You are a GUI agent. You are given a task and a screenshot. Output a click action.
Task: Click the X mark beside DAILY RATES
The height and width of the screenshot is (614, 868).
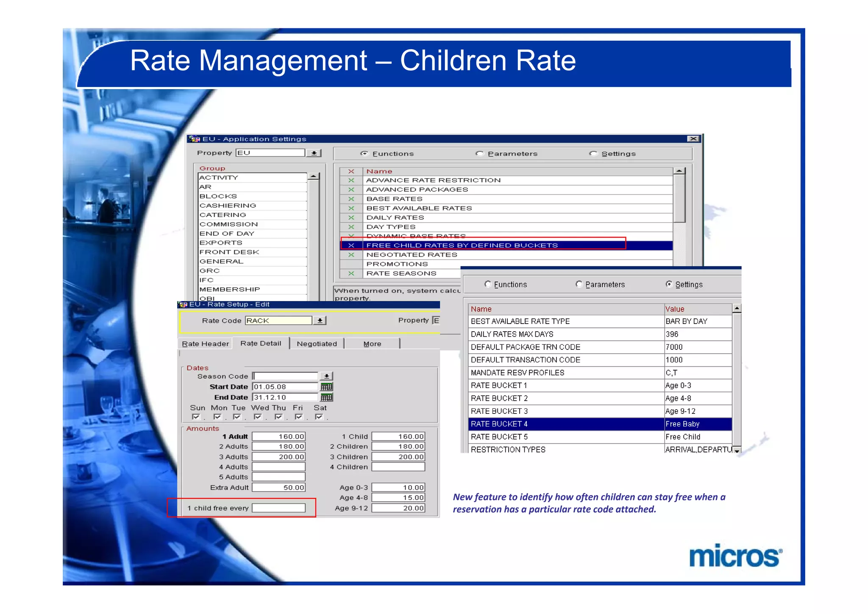[x=351, y=218]
